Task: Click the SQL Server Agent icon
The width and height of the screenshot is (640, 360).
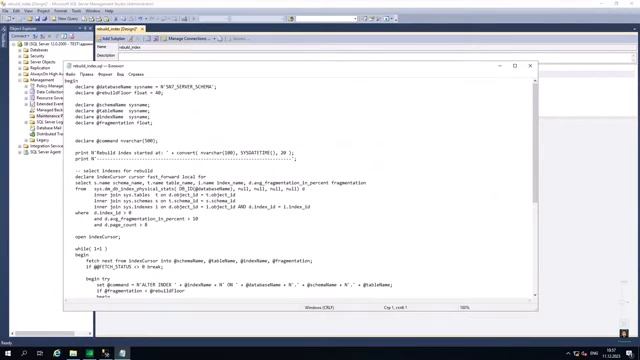Action: (26, 152)
